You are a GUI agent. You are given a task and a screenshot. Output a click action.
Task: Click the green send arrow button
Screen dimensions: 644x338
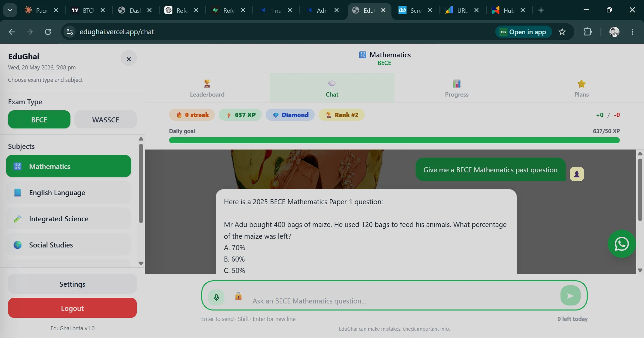tap(570, 295)
